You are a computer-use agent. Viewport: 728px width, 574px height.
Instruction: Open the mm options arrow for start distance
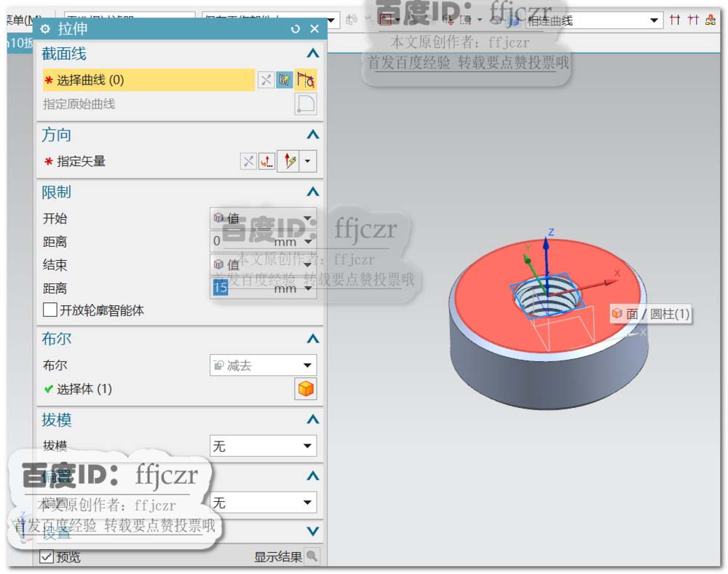tap(308, 242)
